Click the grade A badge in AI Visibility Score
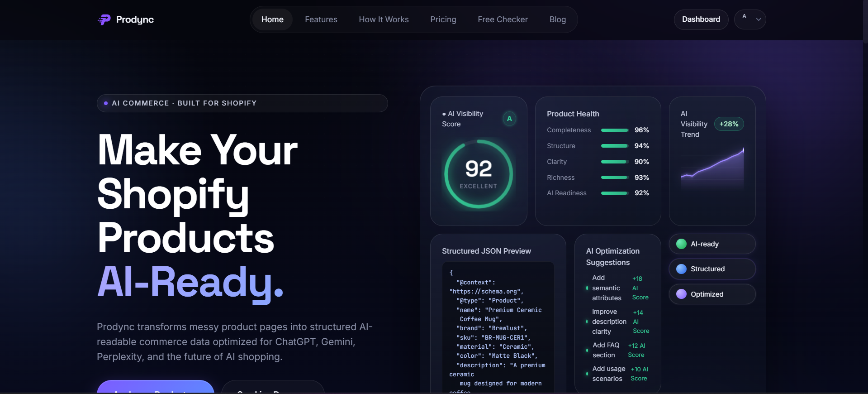 (509, 119)
